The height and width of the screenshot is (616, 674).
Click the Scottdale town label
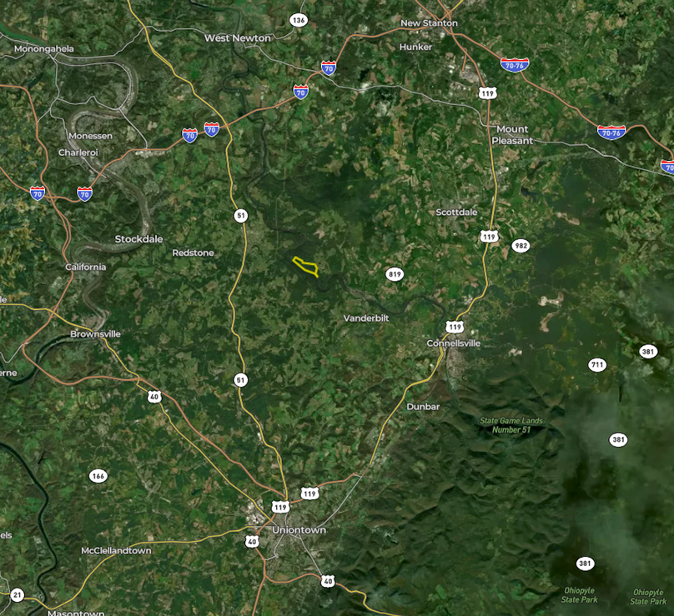[x=456, y=213]
